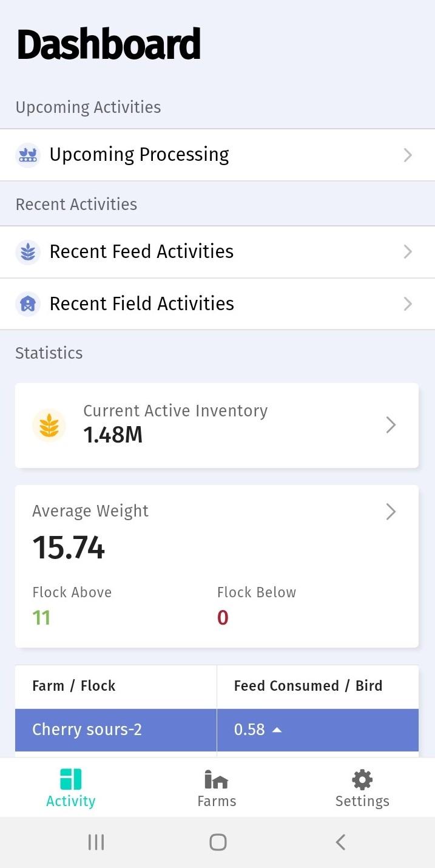This screenshot has height=868, width=435.
Task: Tap Android home button
Action: [218, 842]
